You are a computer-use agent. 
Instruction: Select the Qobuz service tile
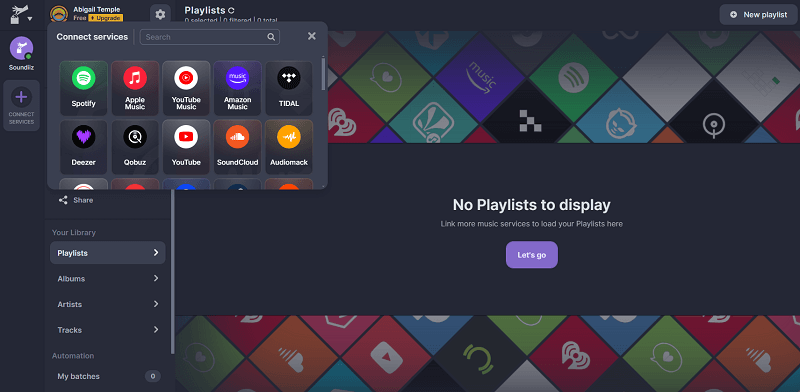135,147
